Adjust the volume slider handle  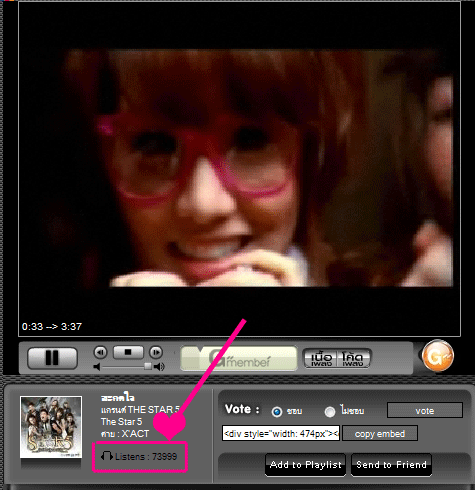pyautogui.click(x=148, y=366)
